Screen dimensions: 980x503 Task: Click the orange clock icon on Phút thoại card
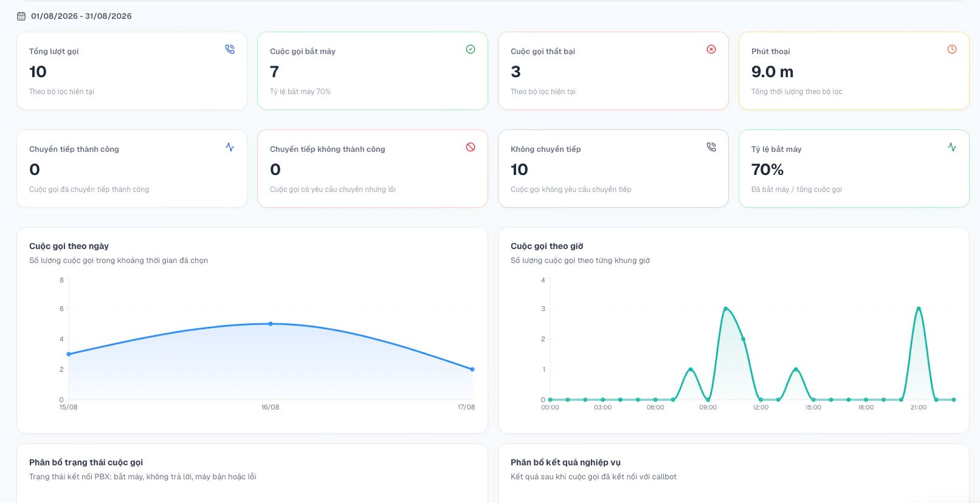pos(952,49)
